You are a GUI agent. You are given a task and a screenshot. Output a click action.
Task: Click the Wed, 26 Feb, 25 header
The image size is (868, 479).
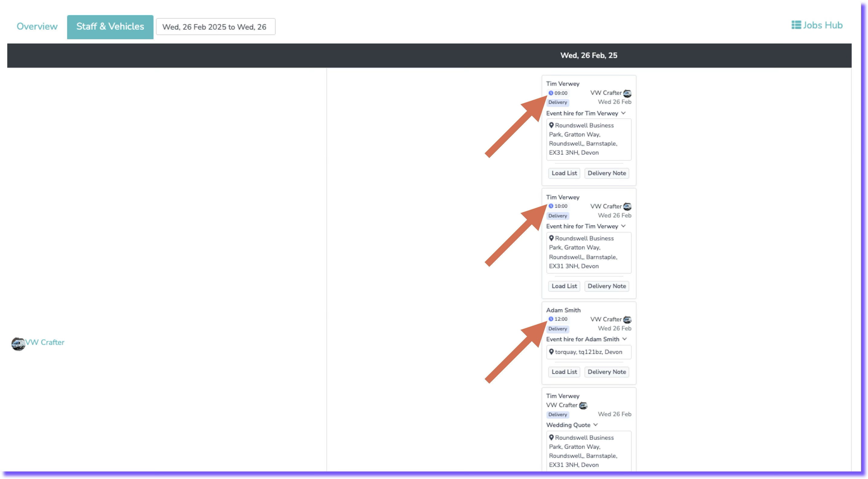589,56
